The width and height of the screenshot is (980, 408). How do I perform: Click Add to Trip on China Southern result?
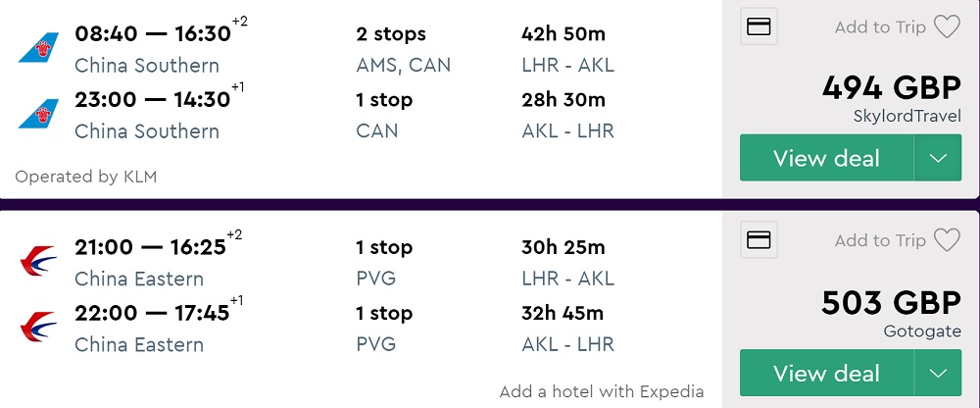(879, 27)
